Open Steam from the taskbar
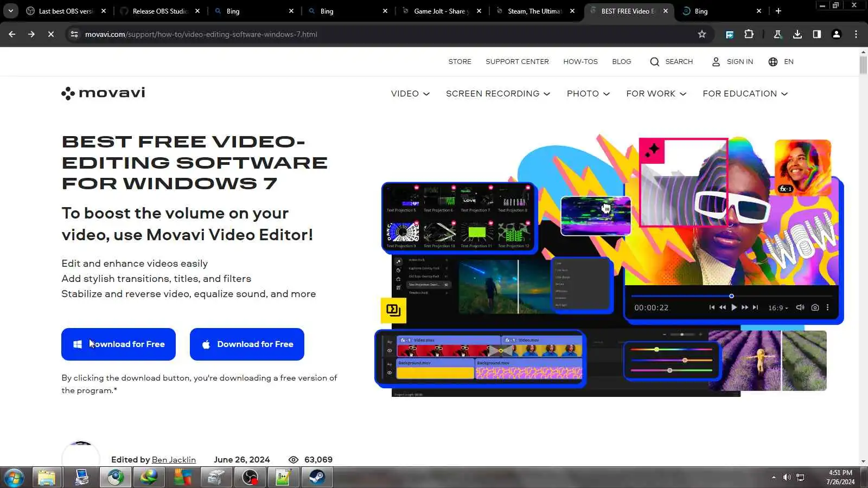This screenshot has width=868, height=488. 317,478
